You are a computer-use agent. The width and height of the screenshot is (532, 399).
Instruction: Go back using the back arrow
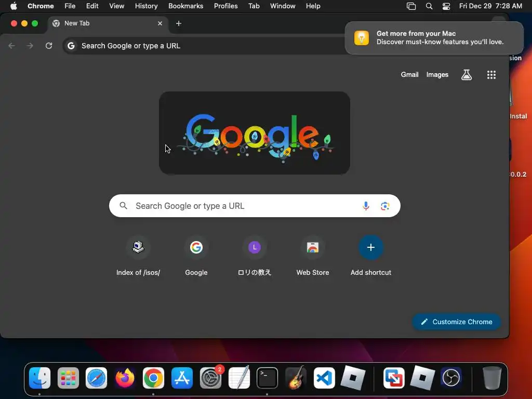[x=12, y=46]
